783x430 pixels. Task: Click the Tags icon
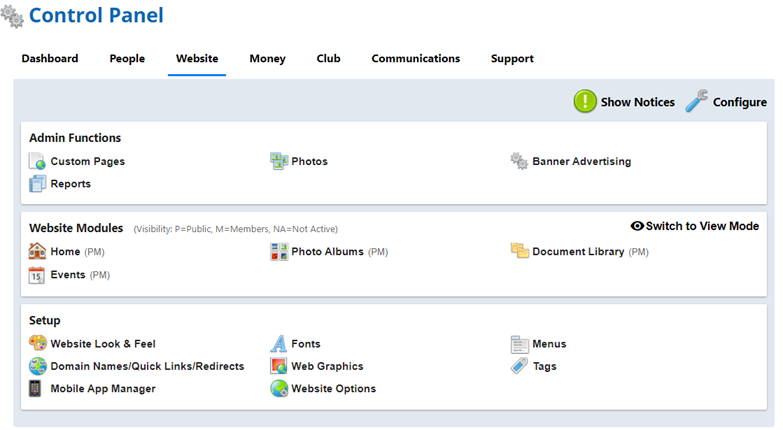tap(519, 367)
